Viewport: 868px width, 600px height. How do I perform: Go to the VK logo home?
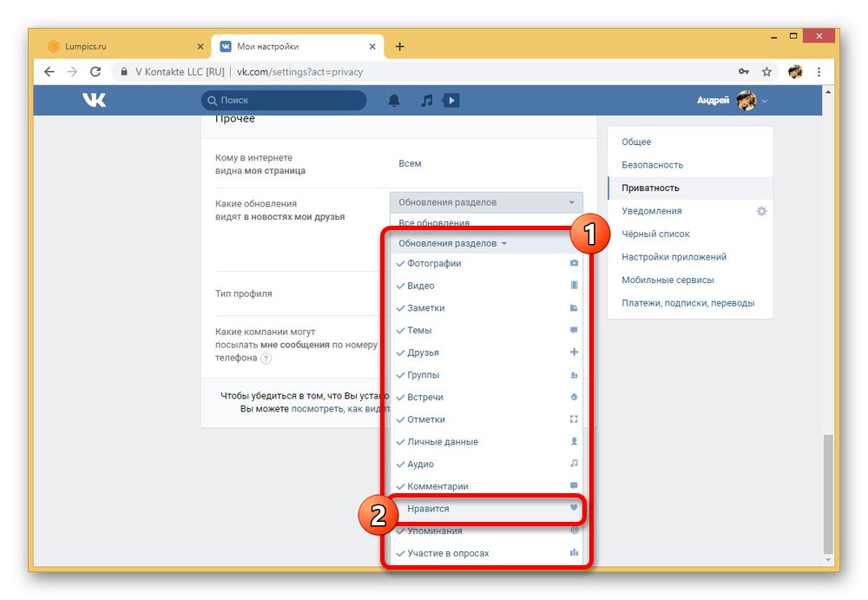click(x=94, y=100)
